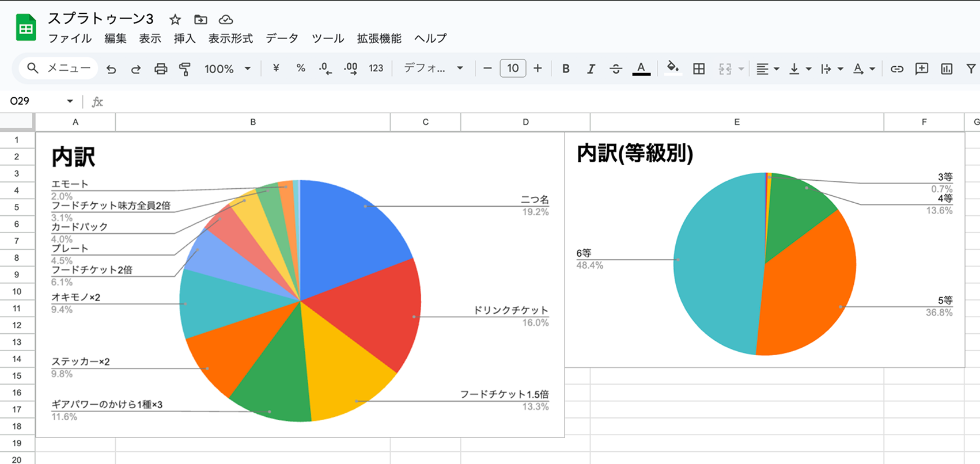980x464 pixels.
Task: Open the vertical align dropdown
Action: point(800,69)
